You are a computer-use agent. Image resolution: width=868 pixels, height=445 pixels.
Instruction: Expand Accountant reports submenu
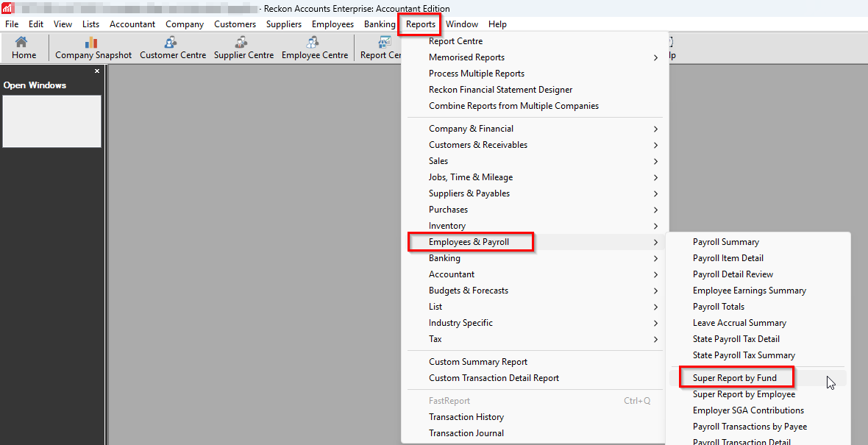click(535, 274)
